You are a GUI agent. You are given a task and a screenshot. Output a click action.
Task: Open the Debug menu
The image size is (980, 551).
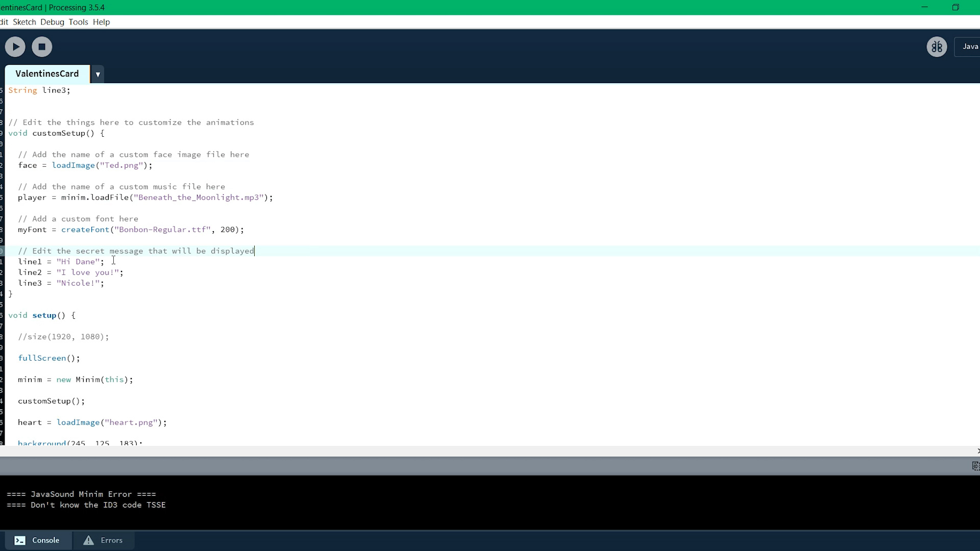coord(53,22)
